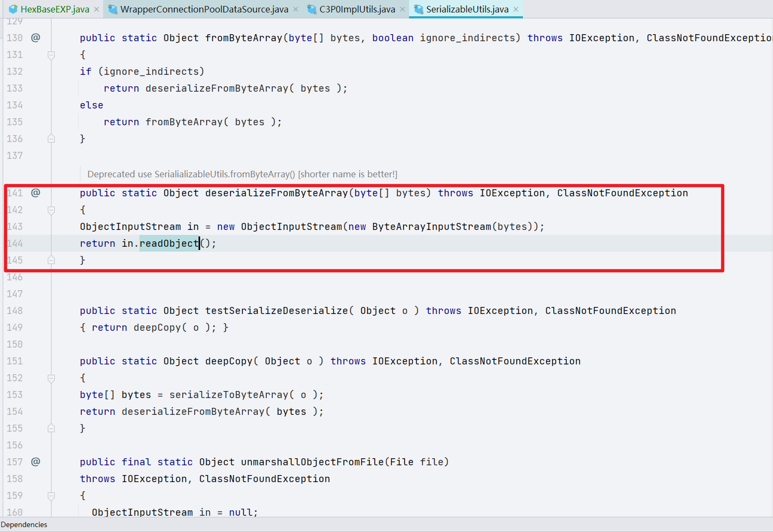Collapse the unmarshallObjectFromFile fold at line 159
This screenshot has height=532, width=773.
click(51, 495)
